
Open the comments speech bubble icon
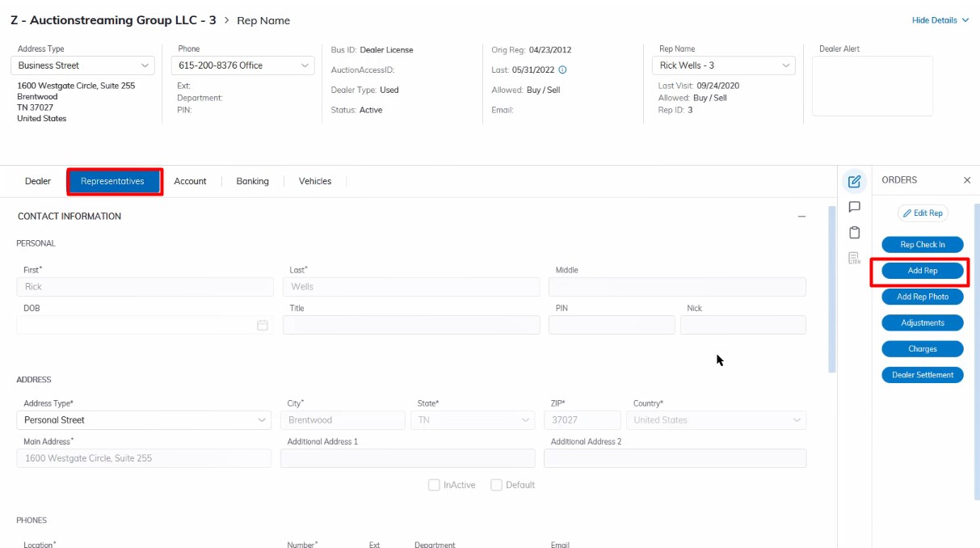point(854,207)
